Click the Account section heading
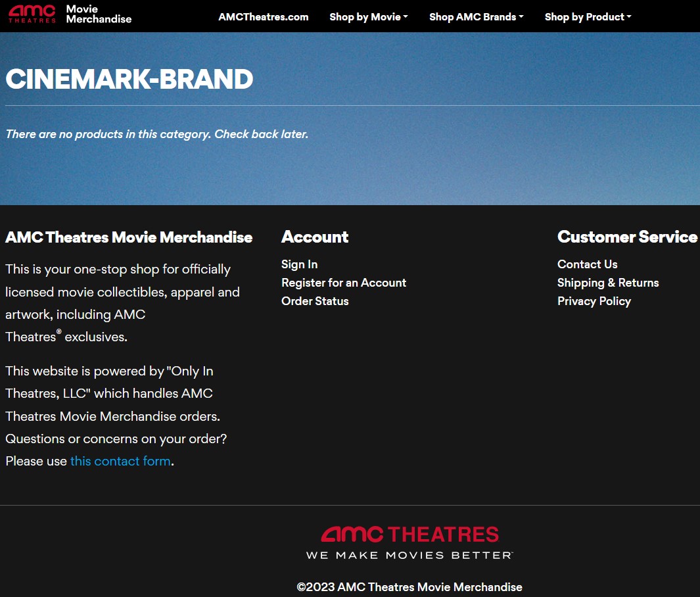 pos(315,237)
